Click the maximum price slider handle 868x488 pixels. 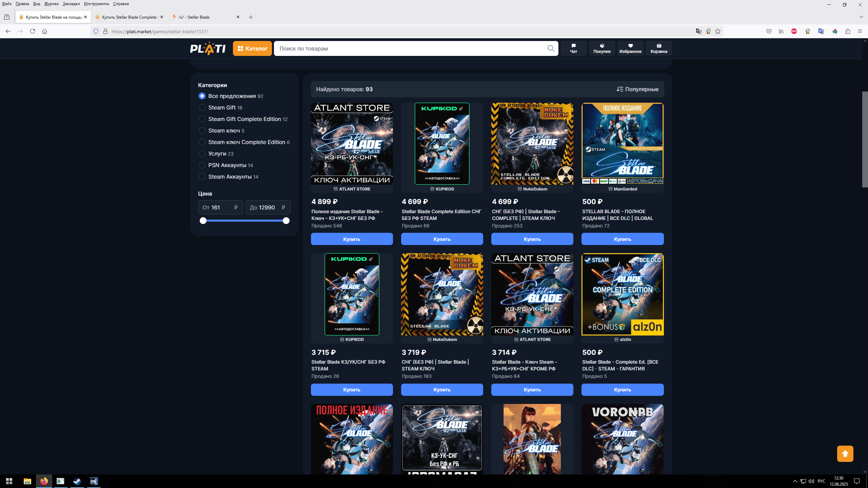coord(286,221)
